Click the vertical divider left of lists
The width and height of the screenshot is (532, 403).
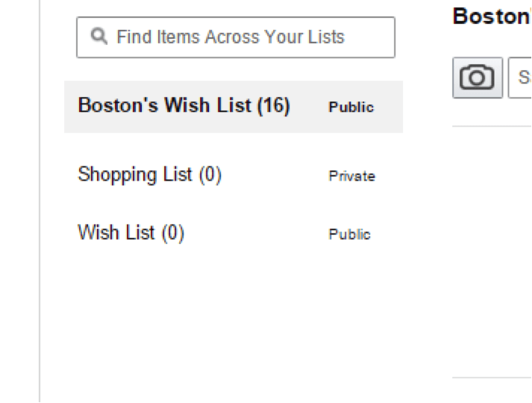[40, 201]
